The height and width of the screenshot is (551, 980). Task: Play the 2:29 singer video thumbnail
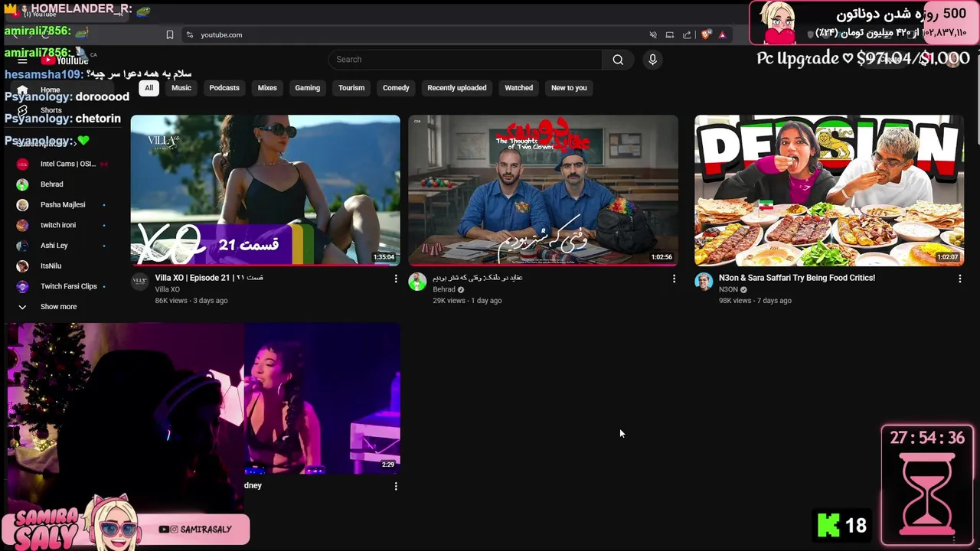(322, 398)
